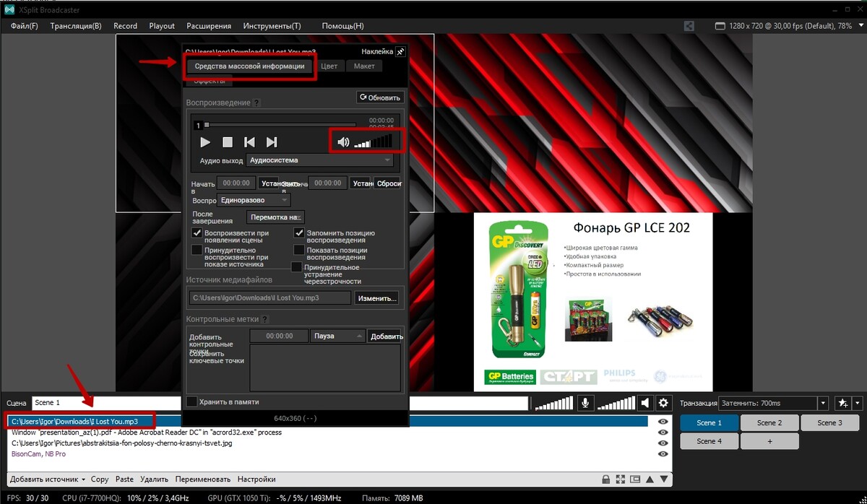Switch to the Макет tab
This screenshot has height=504, width=867.
[364, 66]
